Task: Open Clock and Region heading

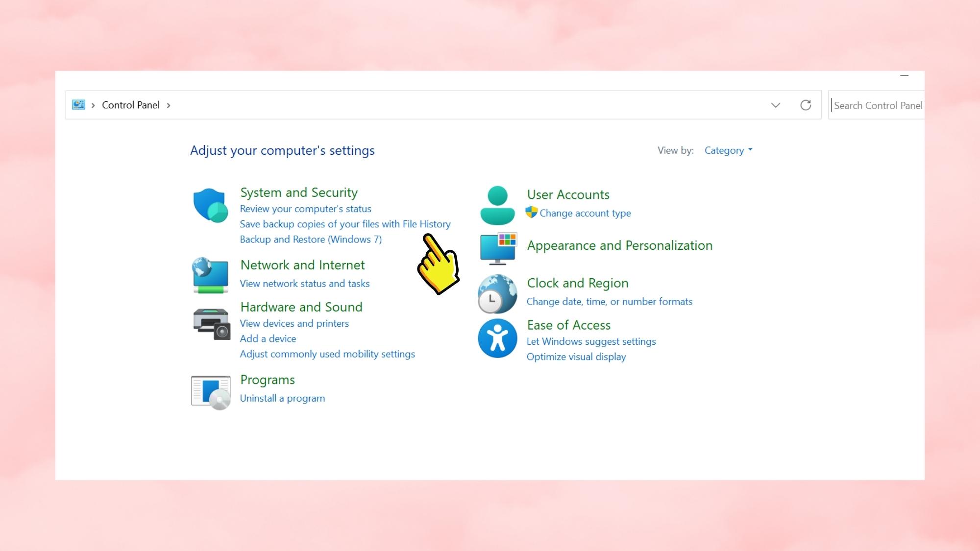Action: tap(577, 283)
